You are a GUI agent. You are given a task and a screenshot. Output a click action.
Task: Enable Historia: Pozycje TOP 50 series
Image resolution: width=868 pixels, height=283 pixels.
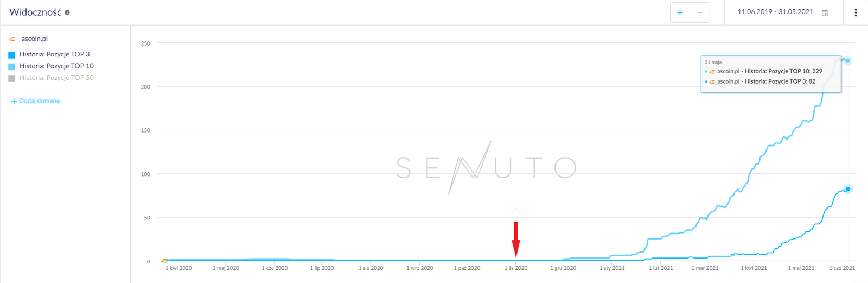click(x=56, y=78)
